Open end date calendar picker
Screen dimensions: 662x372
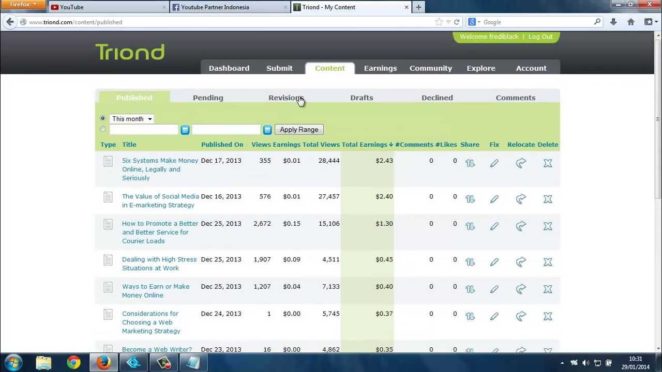tap(267, 130)
